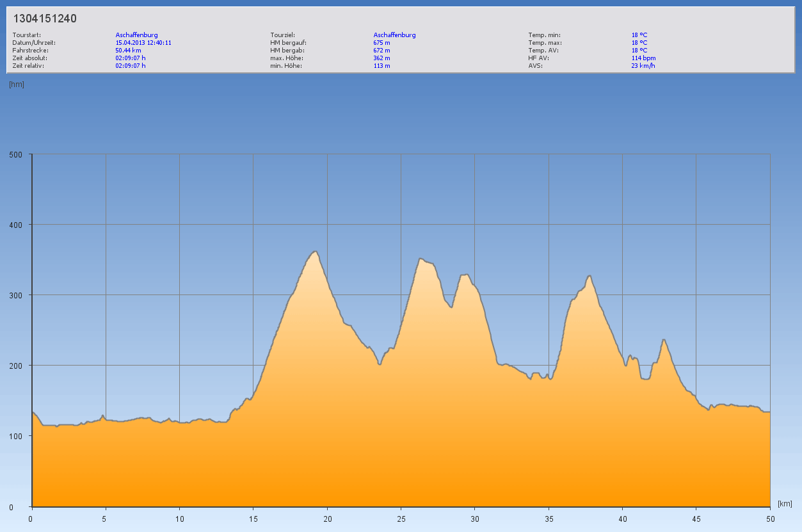Click the Tourstart value Aschaffenburg
Image resolution: width=802 pixels, height=532 pixels.
(x=136, y=35)
